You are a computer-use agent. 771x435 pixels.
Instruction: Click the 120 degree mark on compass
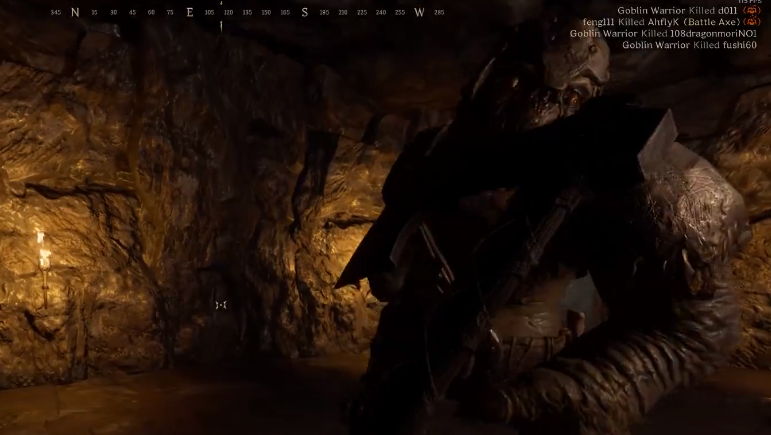(229, 13)
